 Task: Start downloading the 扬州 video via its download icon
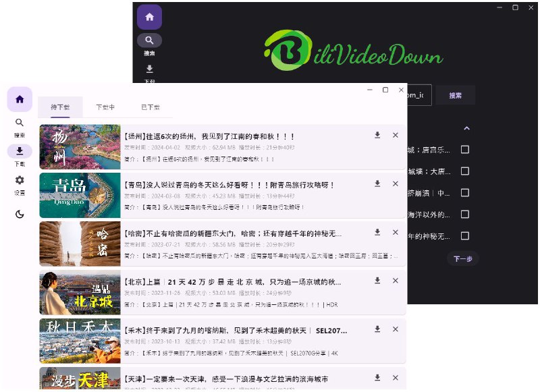377,135
